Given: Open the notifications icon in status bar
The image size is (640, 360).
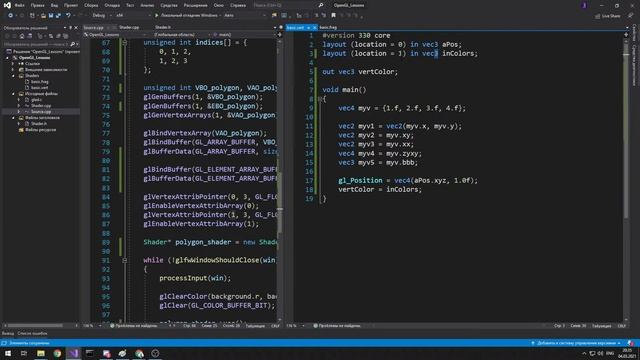Looking at the screenshot, I should click(x=631, y=343).
